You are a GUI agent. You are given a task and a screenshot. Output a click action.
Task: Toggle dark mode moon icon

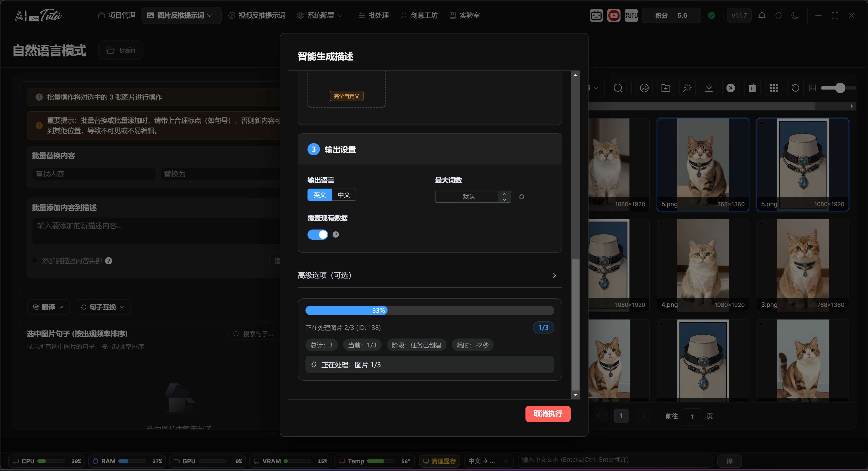click(x=795, y=16)
